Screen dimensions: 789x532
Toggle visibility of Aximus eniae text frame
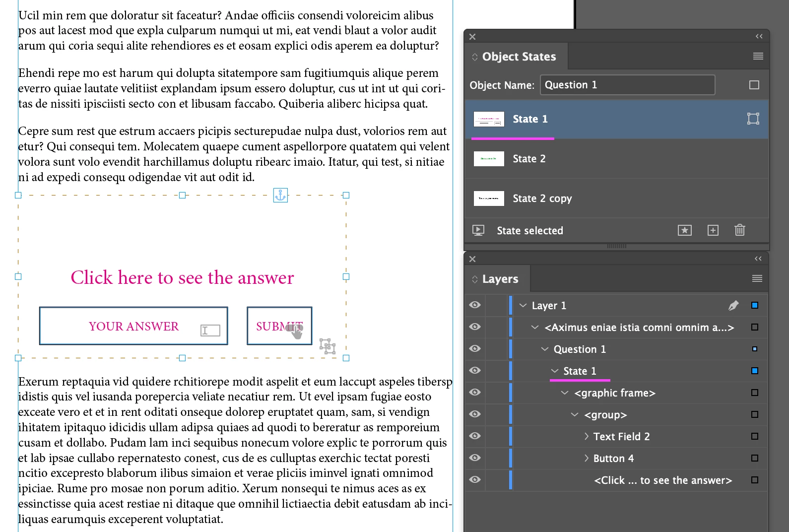475,327
